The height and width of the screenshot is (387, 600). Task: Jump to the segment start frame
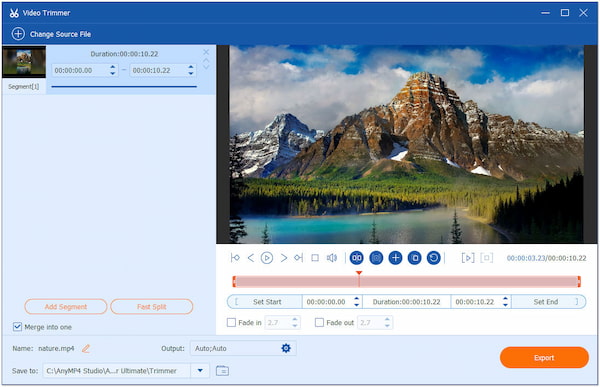(x=235, y=258)
